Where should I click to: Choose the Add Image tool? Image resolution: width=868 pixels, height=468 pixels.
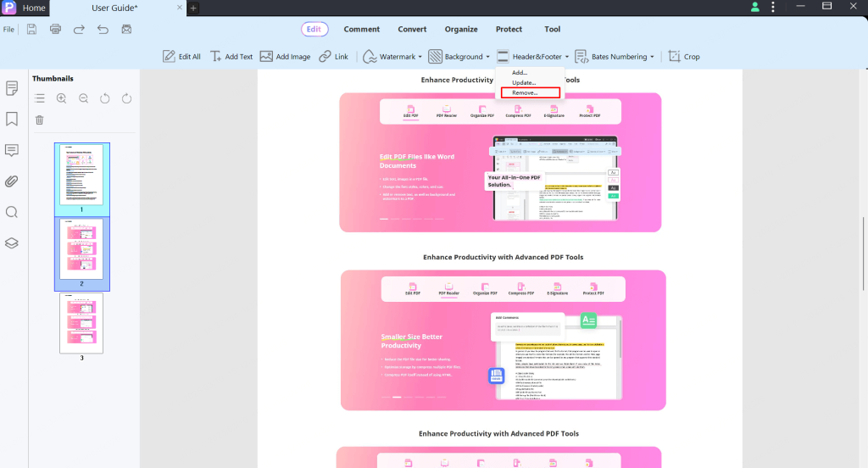tap(285, 57)
